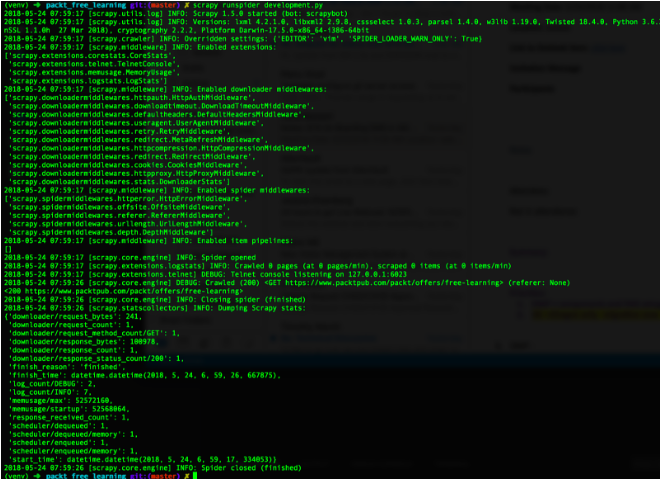Click the 'finish_time' datetime stat
The width and height of the screenshot is (661, 479).
click(x=146, y=375)
